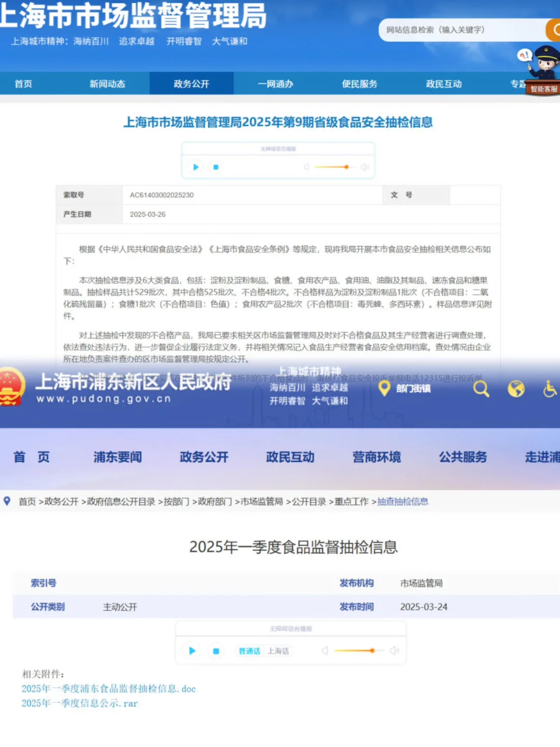Select 普通话 reading language
The image size is (560, 747).
[x=249, y=651]
